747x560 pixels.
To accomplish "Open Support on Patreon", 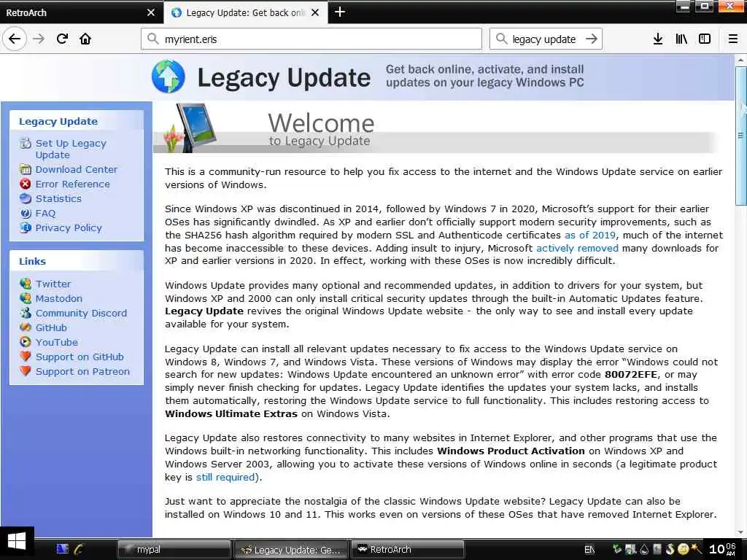I will (82, 371).
